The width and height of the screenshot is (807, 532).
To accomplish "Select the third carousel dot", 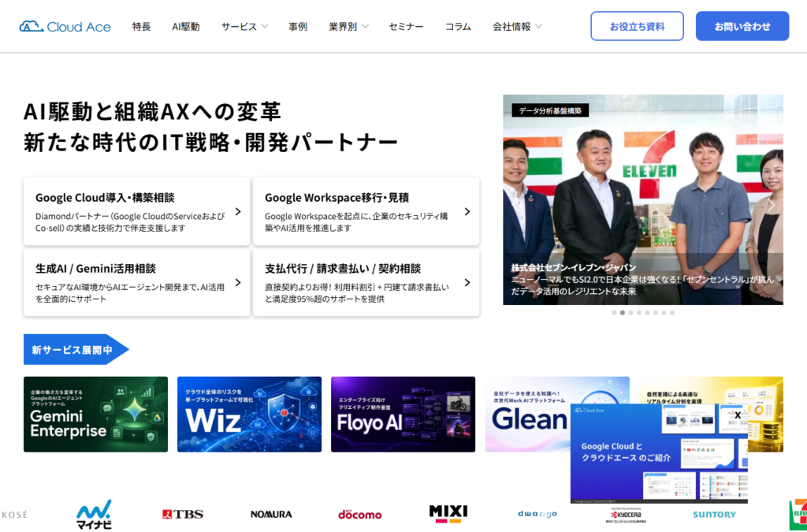I will (630, 313).
